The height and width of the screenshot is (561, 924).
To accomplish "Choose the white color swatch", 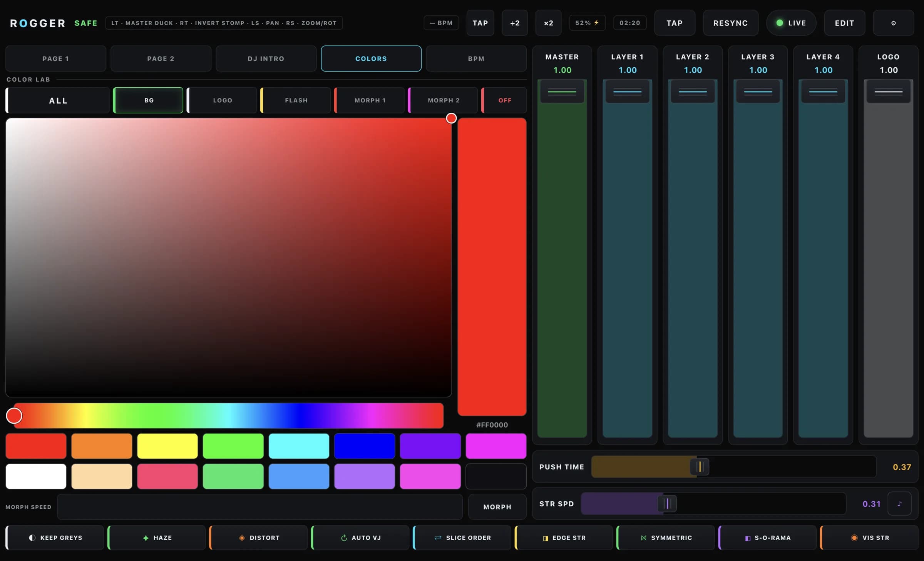I will (36, 476).
